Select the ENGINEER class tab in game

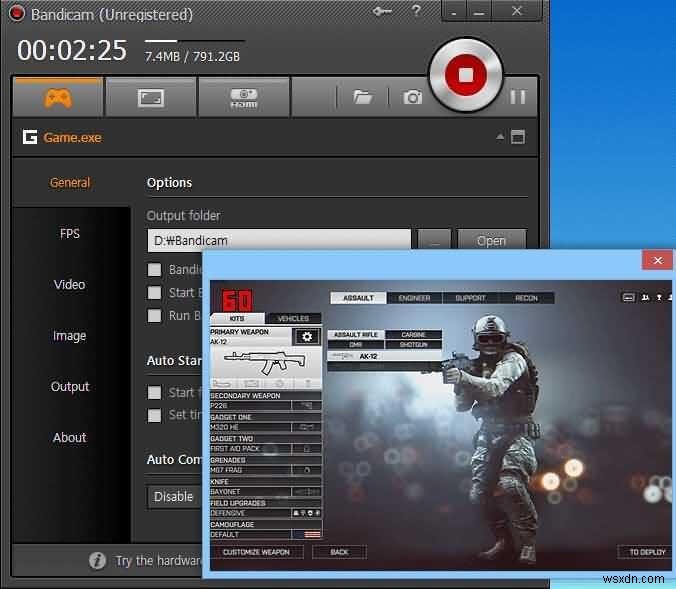point(414,298)
